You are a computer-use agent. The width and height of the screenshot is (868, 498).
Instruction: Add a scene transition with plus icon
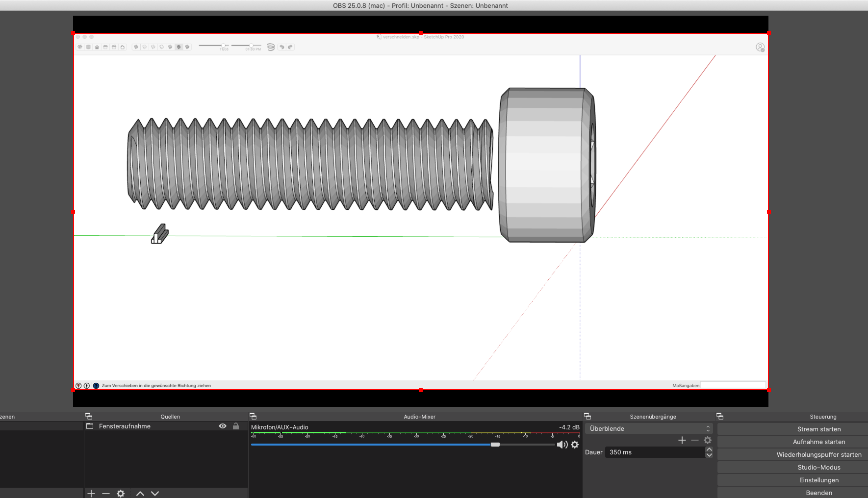click(682, 440)
